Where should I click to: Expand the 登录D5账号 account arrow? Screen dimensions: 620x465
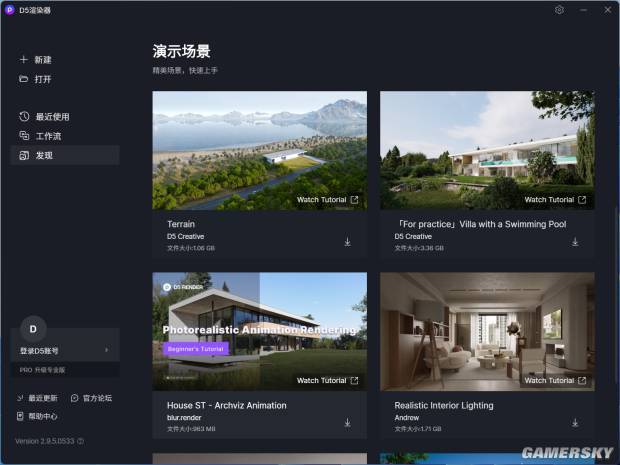point(106,350)
